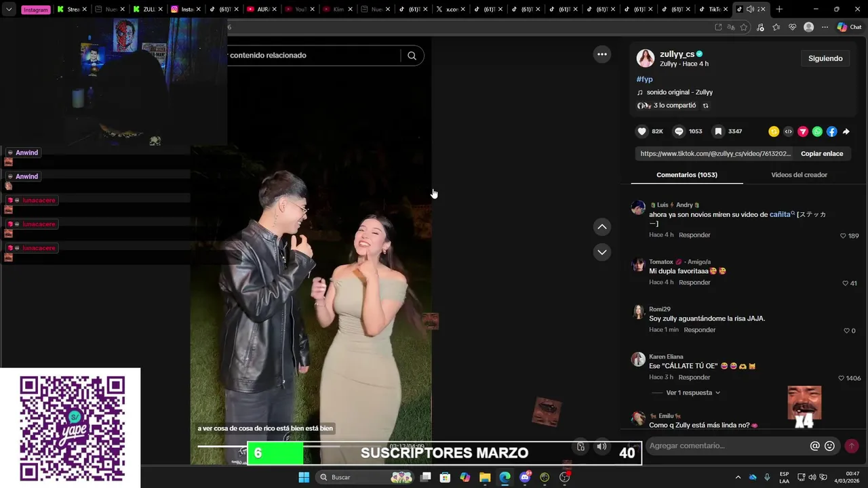
Task: Open favorites list icon in browser toolbar
Action: [776, 27]
